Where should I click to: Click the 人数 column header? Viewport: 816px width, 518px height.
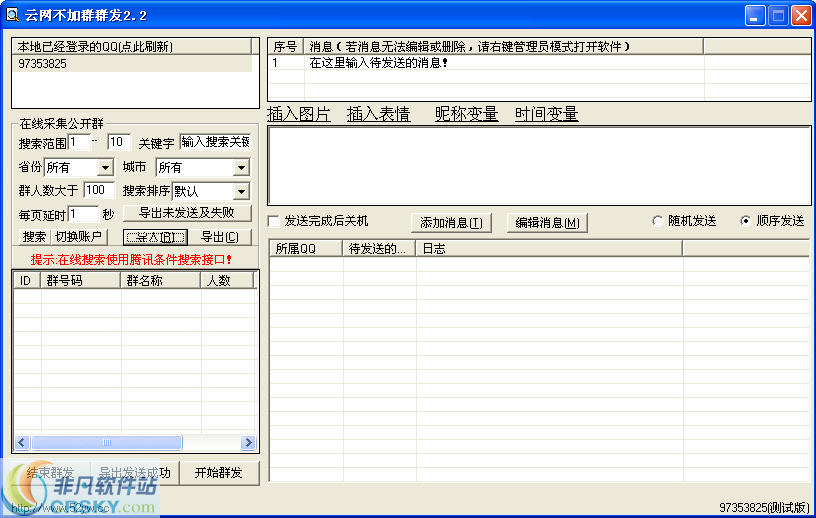(227, 281)
